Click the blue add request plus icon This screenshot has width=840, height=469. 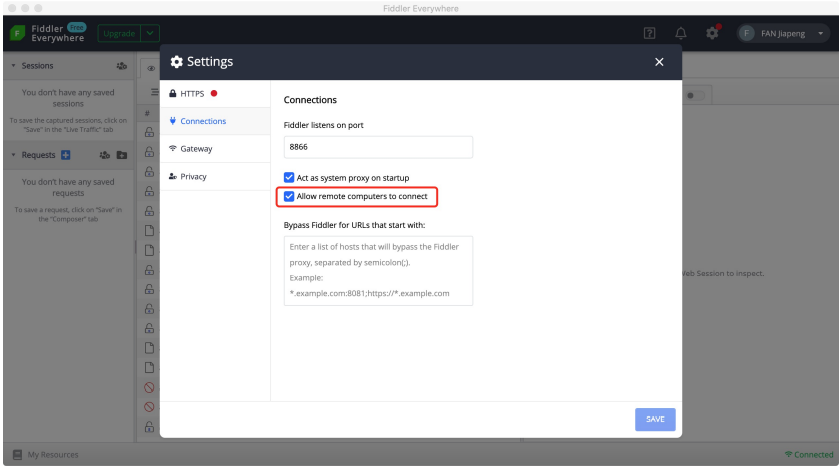coord(66,156)
